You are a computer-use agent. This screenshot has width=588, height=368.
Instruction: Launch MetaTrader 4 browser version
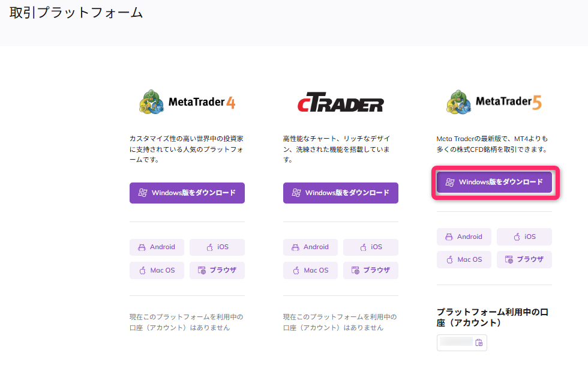[x=217, y=270]
